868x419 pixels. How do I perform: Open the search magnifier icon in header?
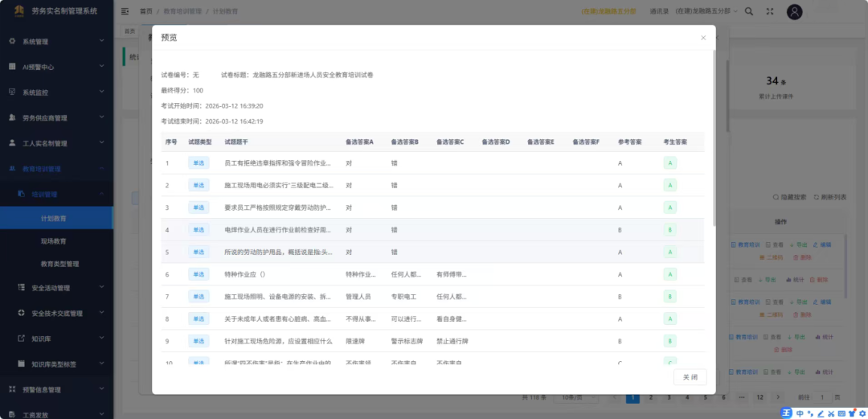pos(749,12)
